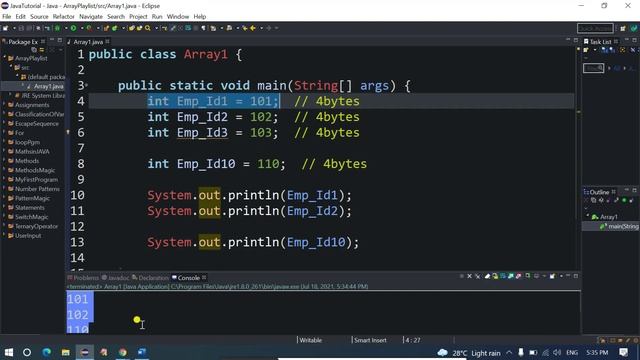Select the TernaryOperator project

(x=36, y=226)
